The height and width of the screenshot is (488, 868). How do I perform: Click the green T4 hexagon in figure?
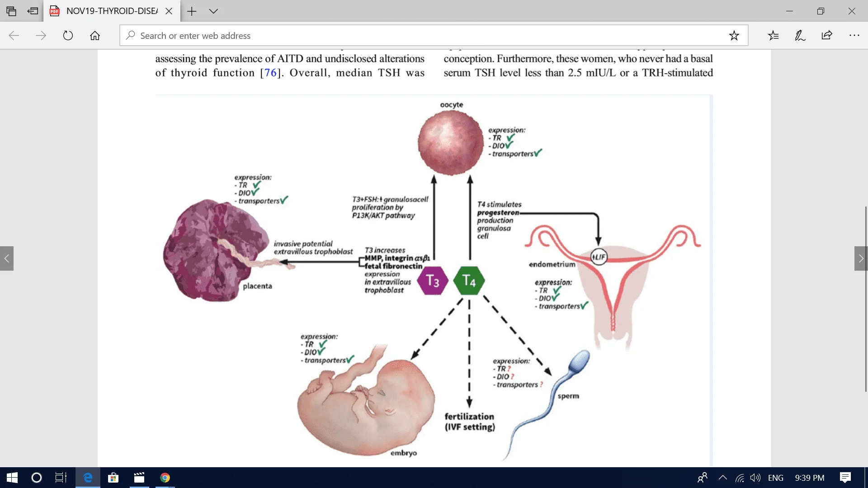pyautogui.click(x=469, y=281)
